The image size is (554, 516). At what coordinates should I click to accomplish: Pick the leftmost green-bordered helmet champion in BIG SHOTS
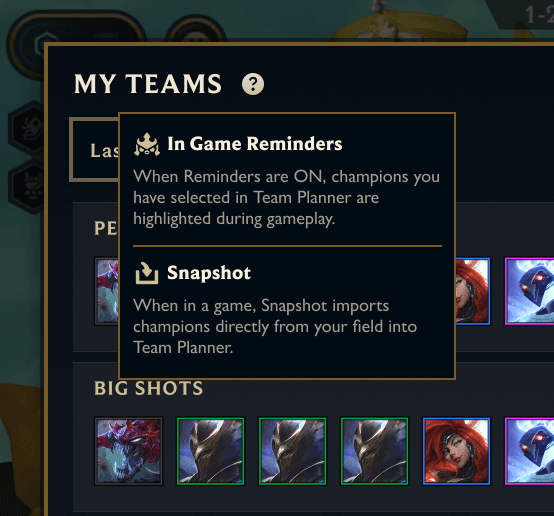click(x=211, y=451)
